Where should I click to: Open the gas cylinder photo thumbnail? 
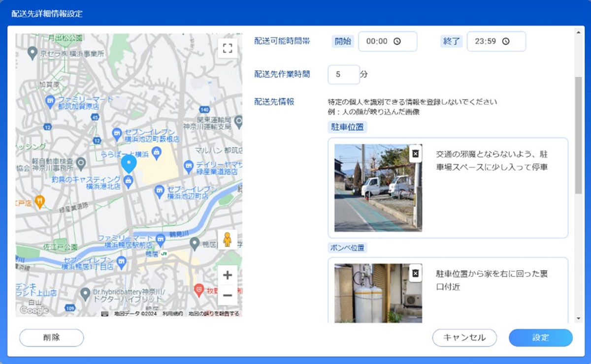[x=378, y=293]
